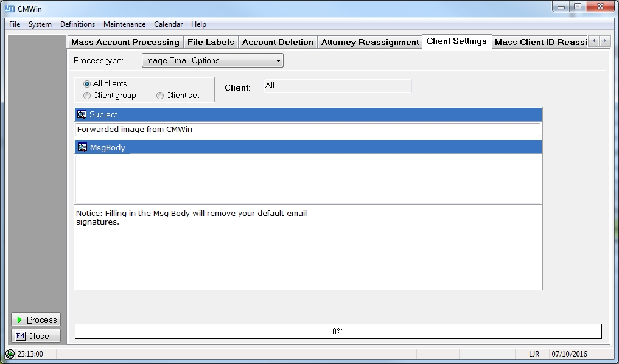Switch to Mass Account Processing tab
This screenshot has width=619, height=364.
coord(125,42)
